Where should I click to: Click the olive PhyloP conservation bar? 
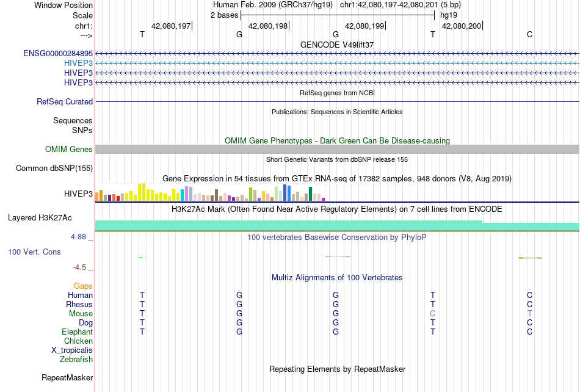530,258
